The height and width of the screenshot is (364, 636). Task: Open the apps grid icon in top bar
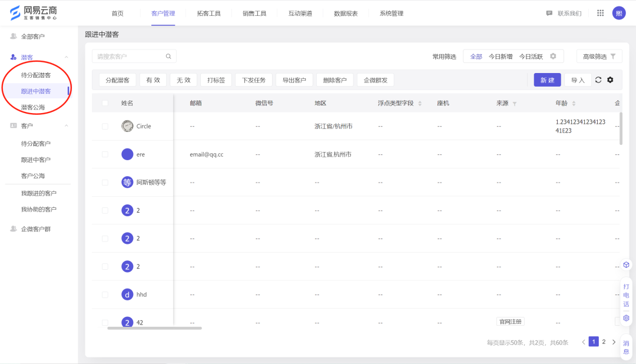coord(600,12)
